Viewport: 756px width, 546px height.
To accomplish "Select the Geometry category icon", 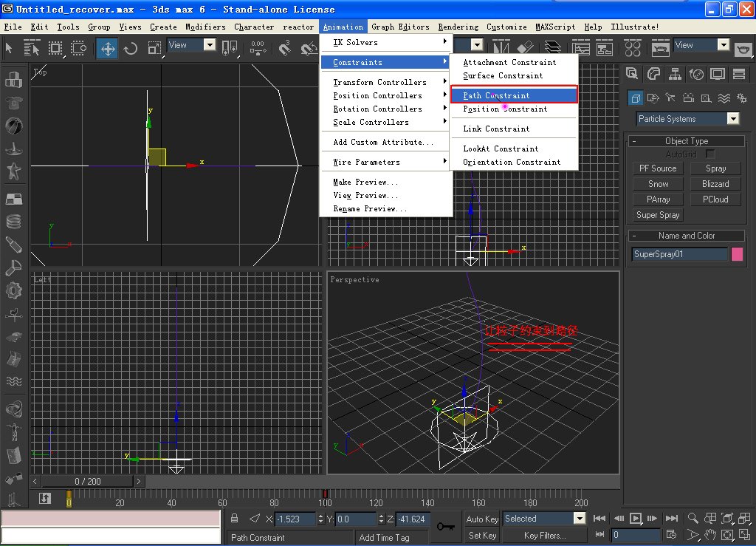I will [x=636, y=98].
